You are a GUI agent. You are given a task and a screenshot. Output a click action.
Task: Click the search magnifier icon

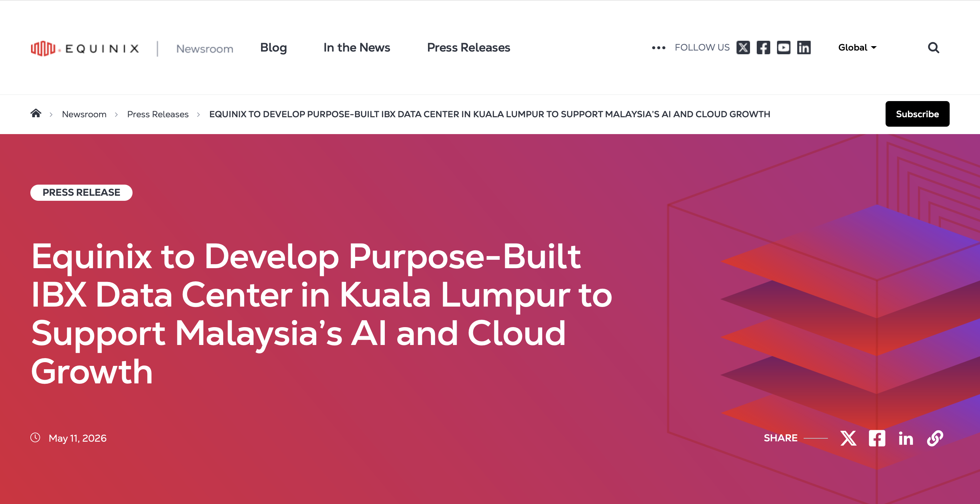[933, 48]
